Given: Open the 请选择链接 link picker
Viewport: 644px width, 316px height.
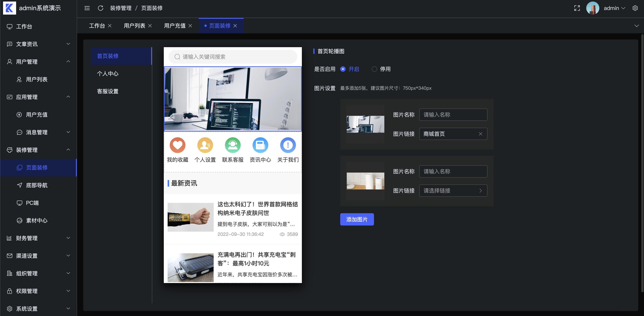Looking at the screenshot, I should [x=453, y=190].
